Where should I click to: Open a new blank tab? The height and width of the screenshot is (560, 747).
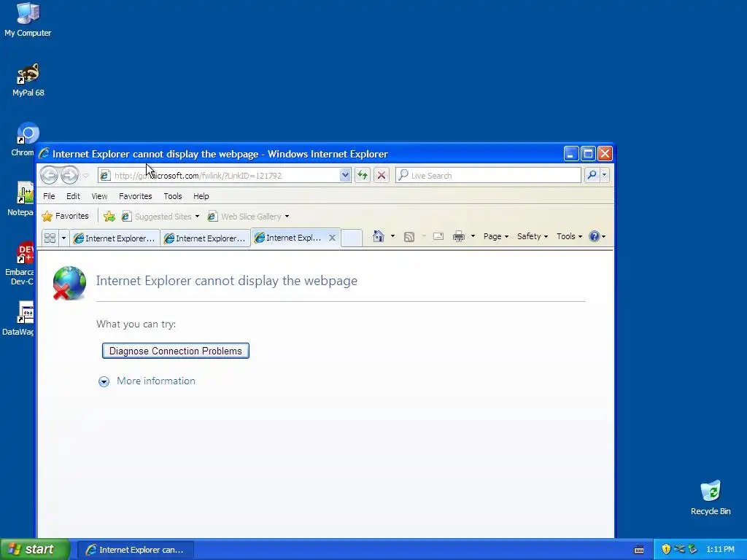352,238
